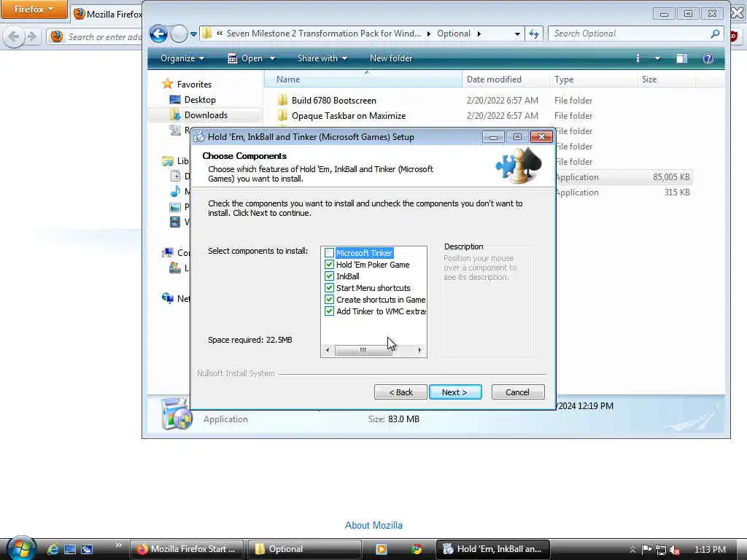Click the search magnifier icon
Viewport: 747px width, 560px height.
pos(715,34)
